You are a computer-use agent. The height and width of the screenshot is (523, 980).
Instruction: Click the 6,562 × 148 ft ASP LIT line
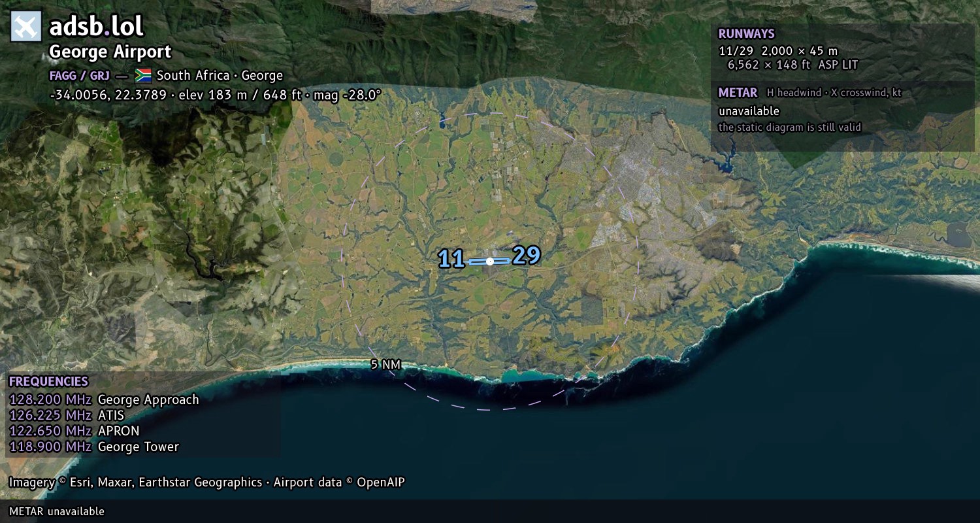(x=792, y=65)
